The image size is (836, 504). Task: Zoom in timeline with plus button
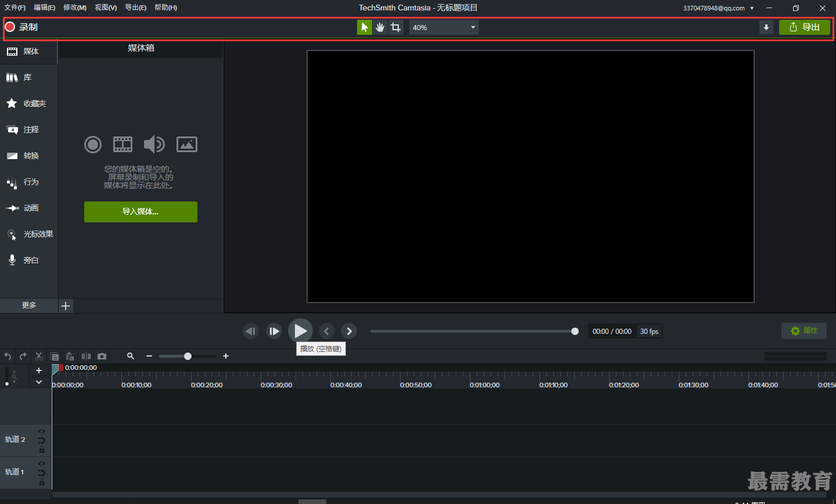tap(226, 356)
